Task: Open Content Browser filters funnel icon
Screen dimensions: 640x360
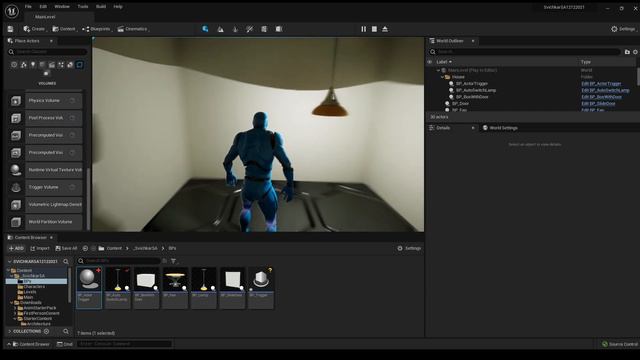Action: point(173,261)
